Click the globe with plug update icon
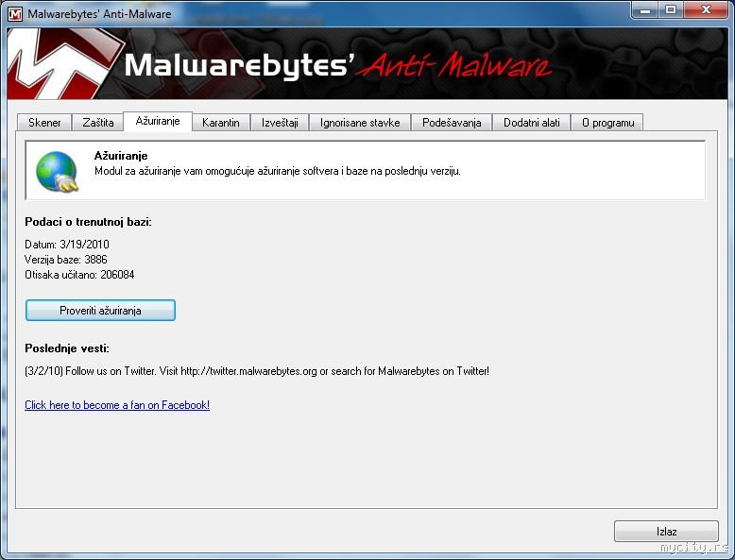Image resolution: width=735 pixels, height=560 pixels. pyautogui.click(x=58, y=172)
